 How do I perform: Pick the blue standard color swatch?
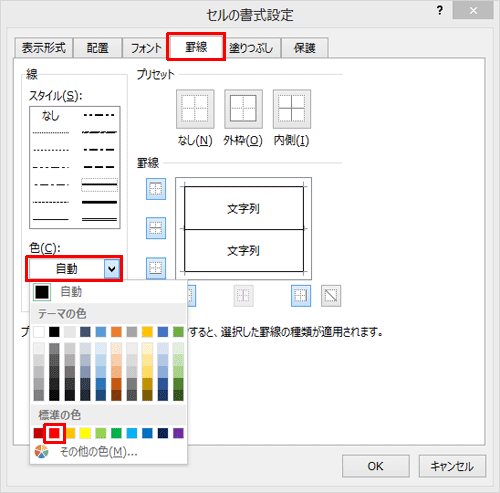[x=147, y=433]
